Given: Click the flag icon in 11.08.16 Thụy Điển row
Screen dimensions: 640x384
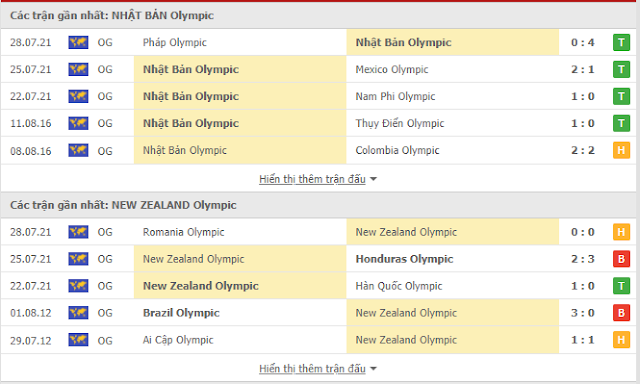Looking at the screenshot, I should click(x=78, y=123).
